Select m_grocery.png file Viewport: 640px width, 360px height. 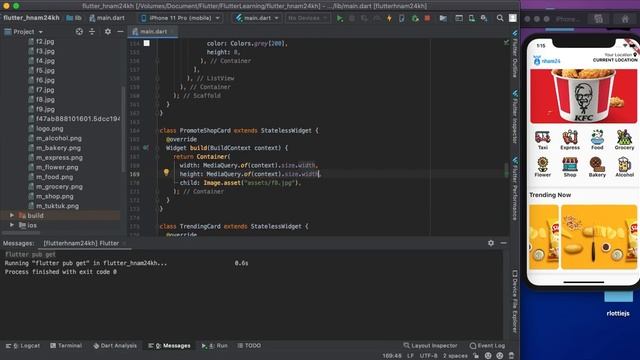click(59, 187)
